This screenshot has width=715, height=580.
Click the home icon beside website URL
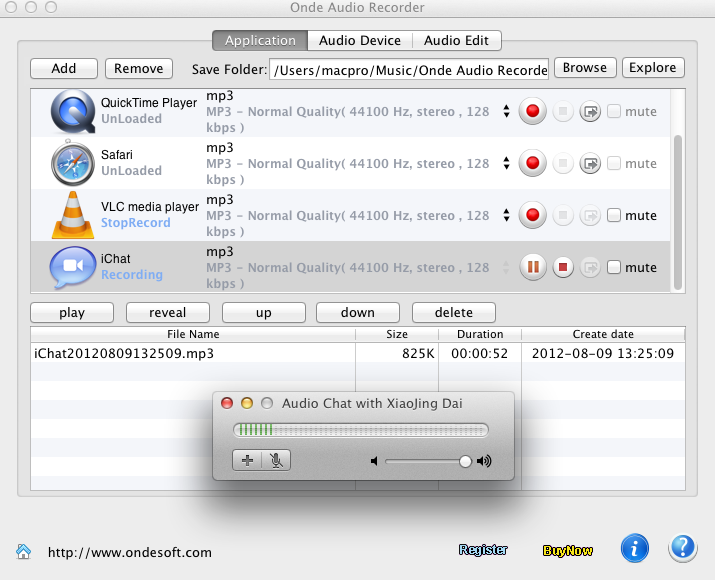(x=23, y=551)
